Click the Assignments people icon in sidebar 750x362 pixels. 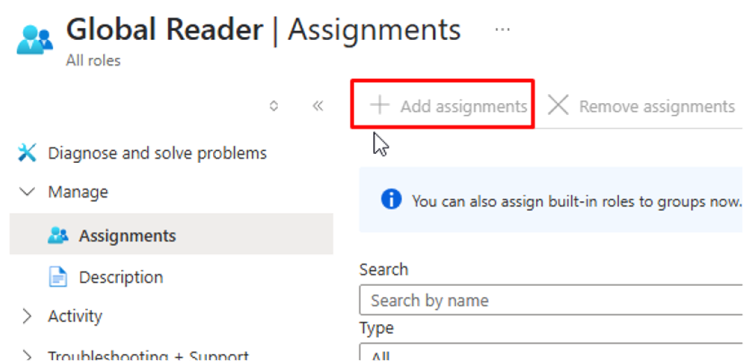tap(58, 235)
